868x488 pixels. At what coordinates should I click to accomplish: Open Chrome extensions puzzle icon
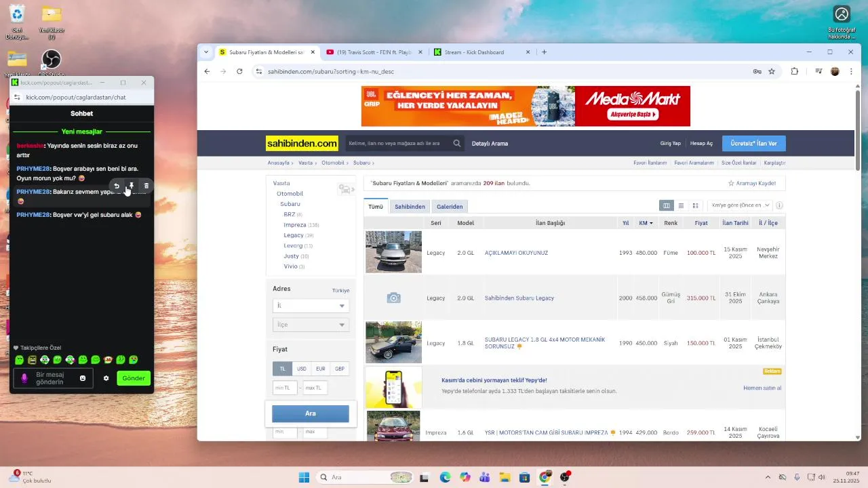tap(795, 71)
